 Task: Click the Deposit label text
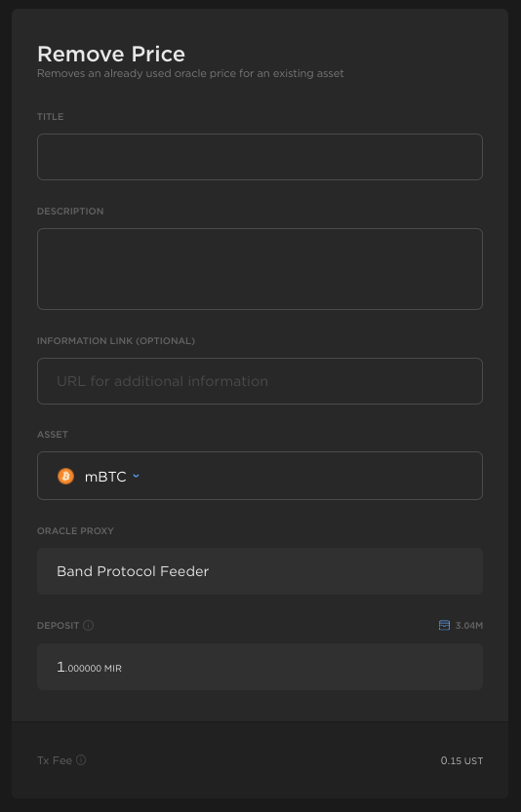[59, 626]
